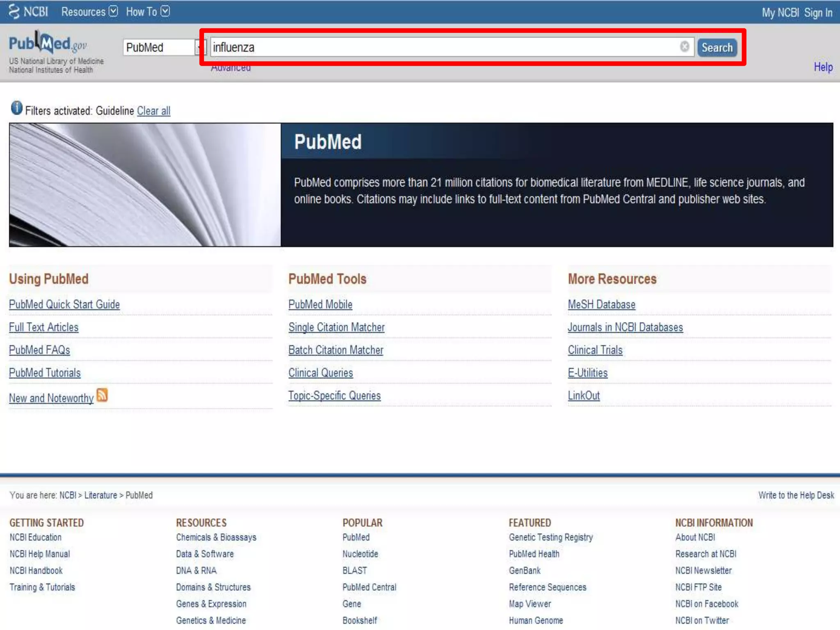Click the filters info icon

pos(16,108)
